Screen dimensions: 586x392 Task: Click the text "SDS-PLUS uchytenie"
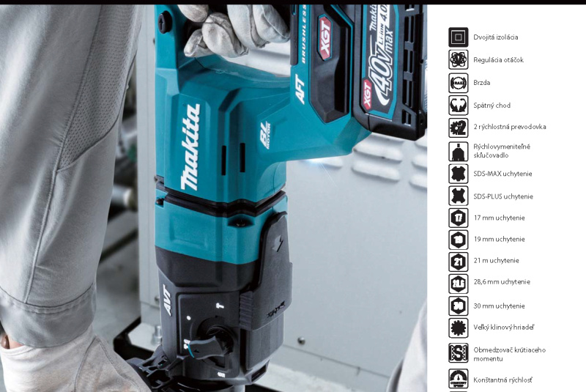[x=503, y=196]
